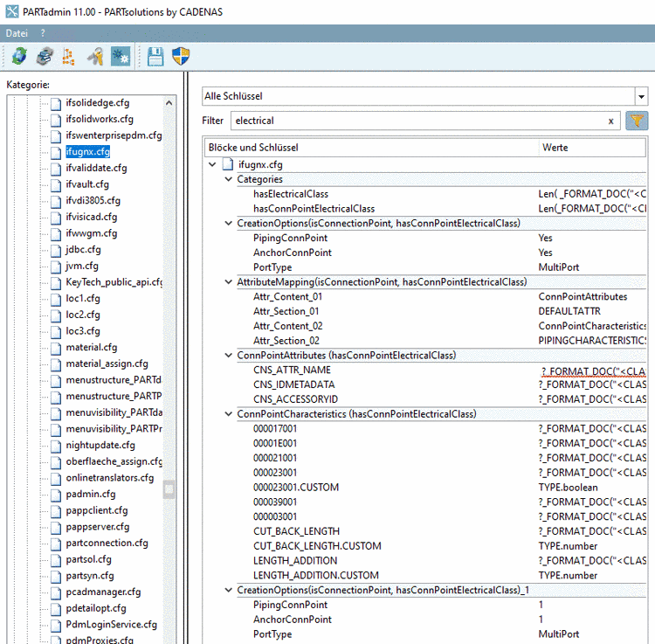Collapse the ConnPointAttributes block
This screenshot has width=655, height=644.
pyautogui.click(x=229, y=356)
